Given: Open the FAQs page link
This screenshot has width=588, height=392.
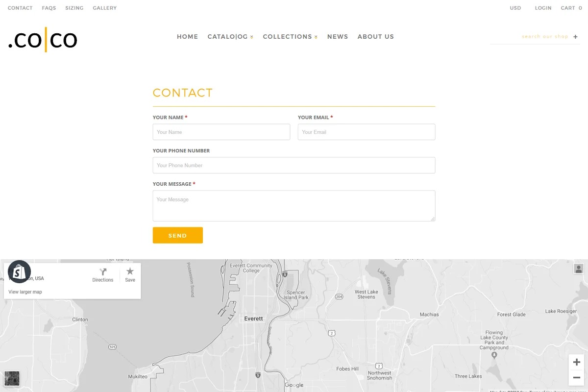Looking at the screenshot, I should click(x=49, y=8).
